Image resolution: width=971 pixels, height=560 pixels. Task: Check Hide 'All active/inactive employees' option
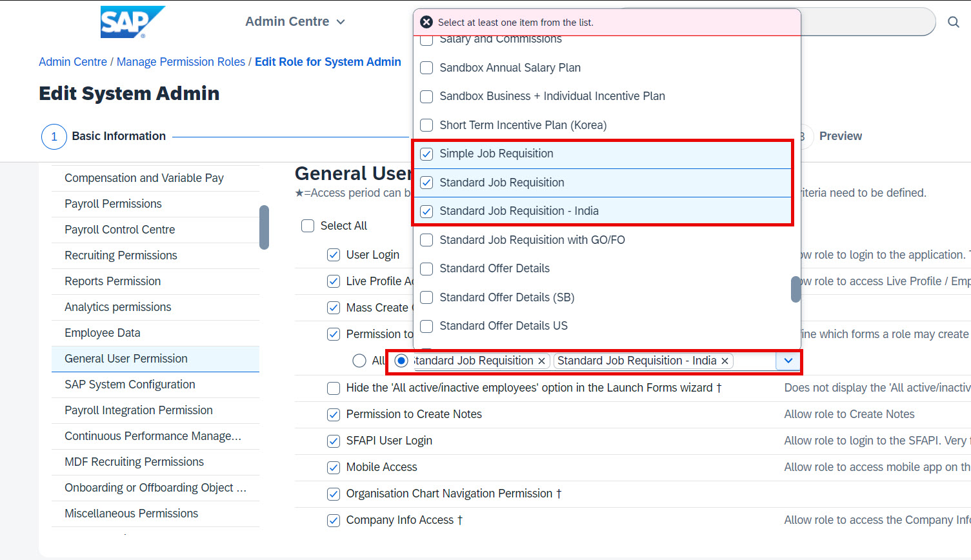pos(334,388)
